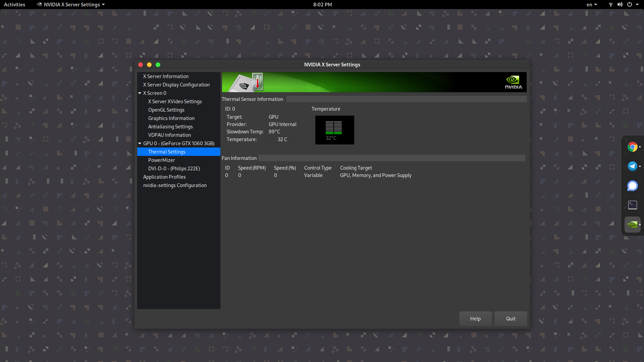Launch Terminal from the dock
Image resolution: width=644 pixels, height=362 pixels.
[x=632, y=205]
